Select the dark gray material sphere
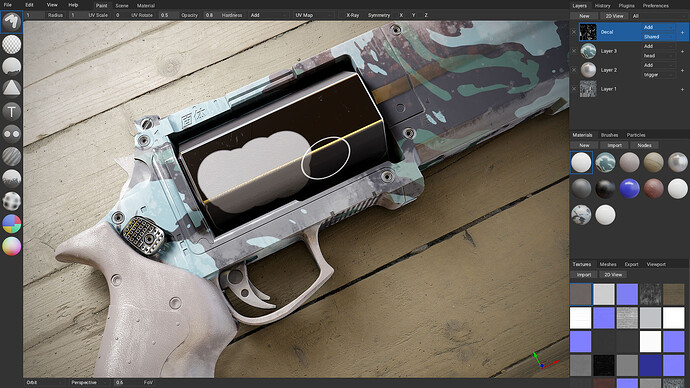690x388 pixels. 581,189
